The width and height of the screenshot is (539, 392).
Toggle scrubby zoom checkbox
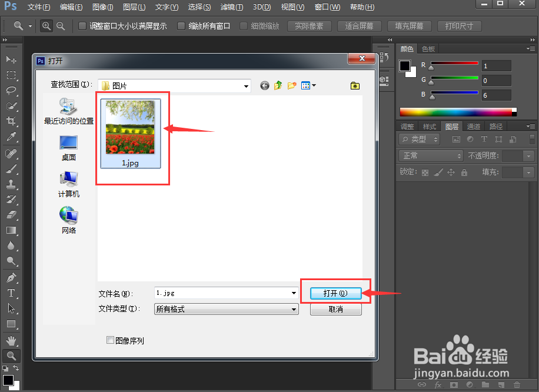click(x=244, y=26)
